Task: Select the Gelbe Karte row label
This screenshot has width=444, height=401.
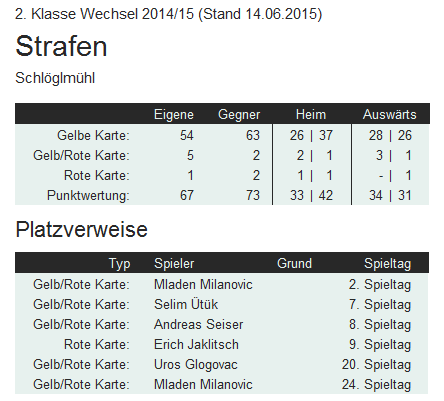Action: 93,135
